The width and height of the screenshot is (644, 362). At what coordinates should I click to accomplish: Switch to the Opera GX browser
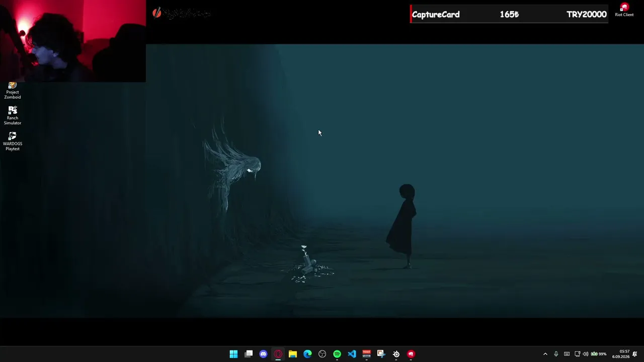(278, 354)
